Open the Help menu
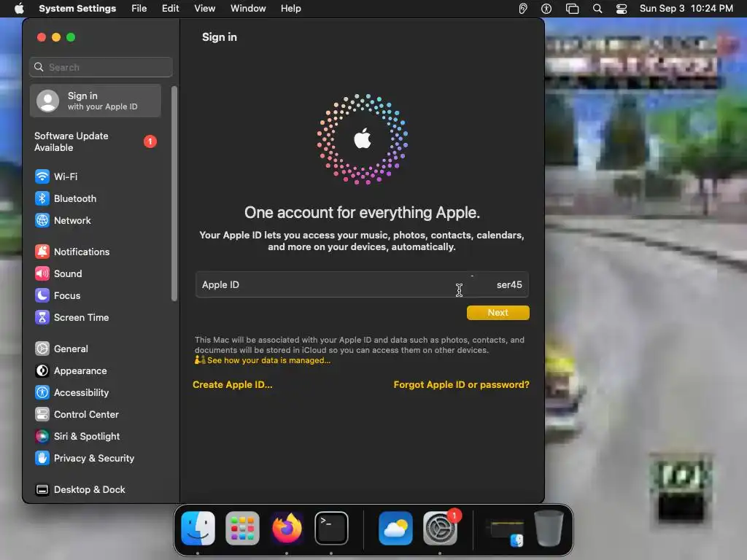 pyautogui.click(x=290, y=9)
